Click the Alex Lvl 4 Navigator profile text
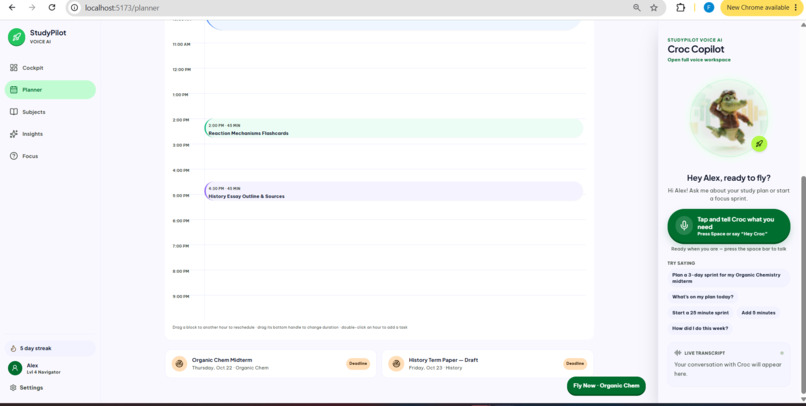The image size is (806, 406). (x=44, y=368)
